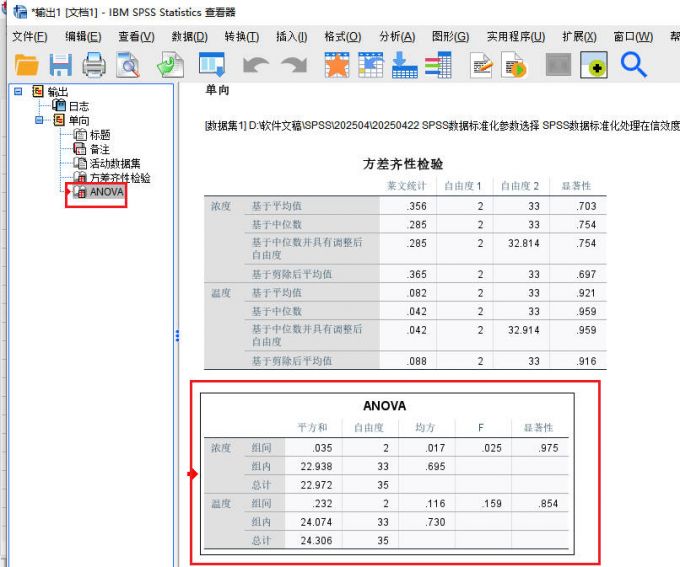Click the outline pane splitter handle
The width and height of the screenshot is (680, 567).
coord(177,335)
